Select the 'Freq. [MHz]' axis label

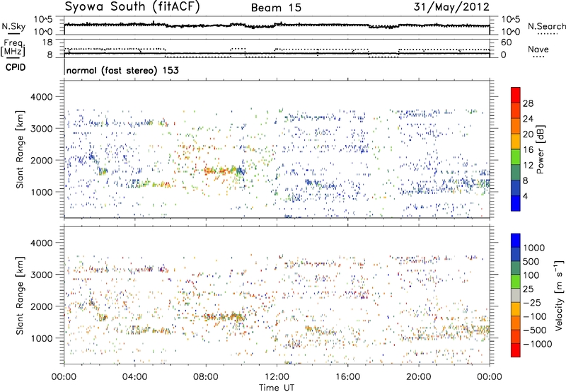13,47
